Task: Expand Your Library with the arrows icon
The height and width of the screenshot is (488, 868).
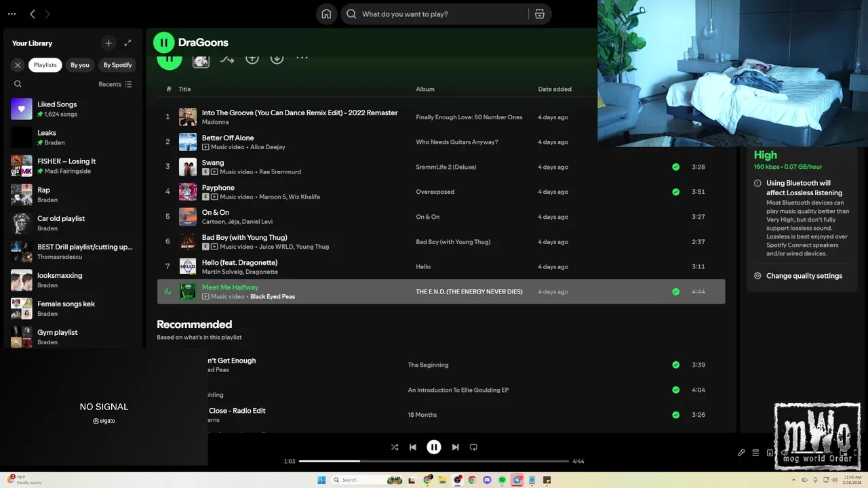Action: [127, 43]
